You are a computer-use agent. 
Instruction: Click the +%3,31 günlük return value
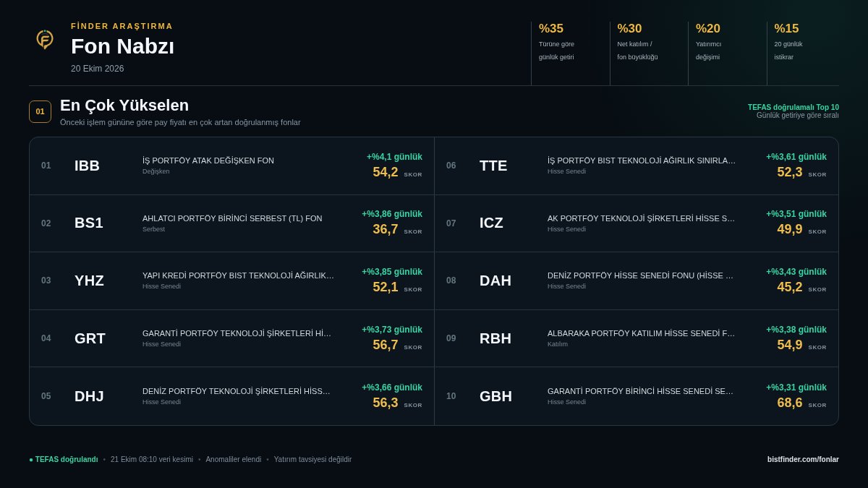[796, 388]
